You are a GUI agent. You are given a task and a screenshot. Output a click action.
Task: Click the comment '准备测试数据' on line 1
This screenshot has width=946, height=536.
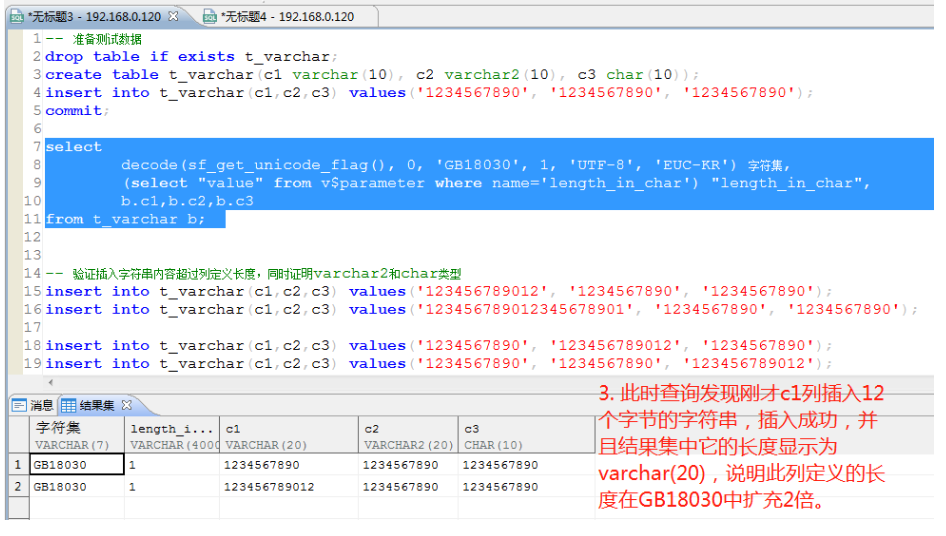[x=107, y=39]
